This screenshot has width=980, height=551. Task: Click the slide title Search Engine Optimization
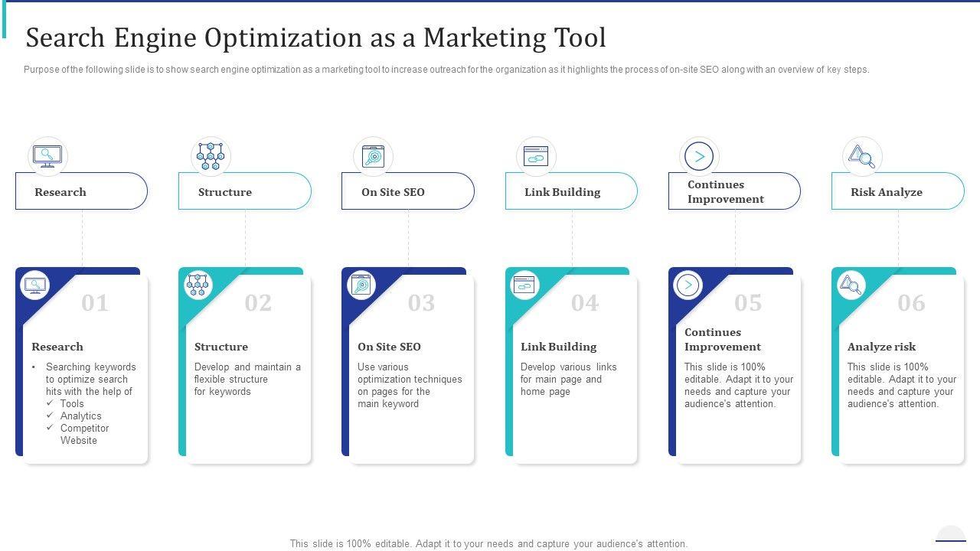click(x=315, y=37)
